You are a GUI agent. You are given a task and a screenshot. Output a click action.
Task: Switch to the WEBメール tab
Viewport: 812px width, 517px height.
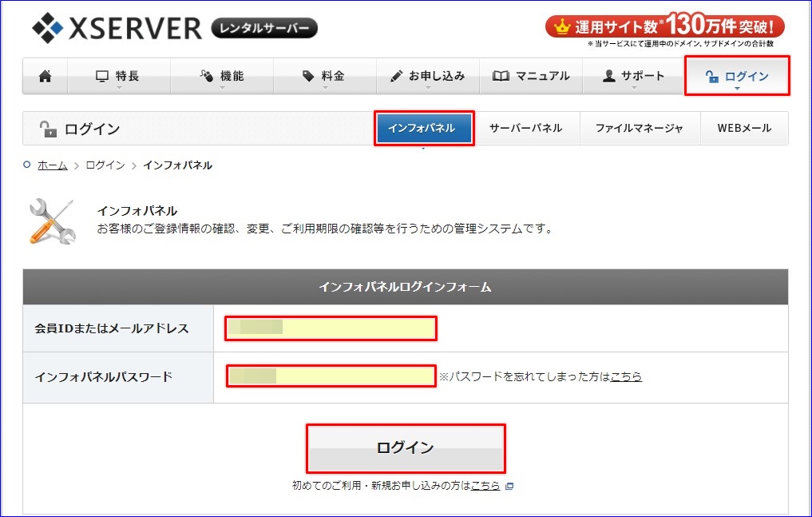[744, 128]
